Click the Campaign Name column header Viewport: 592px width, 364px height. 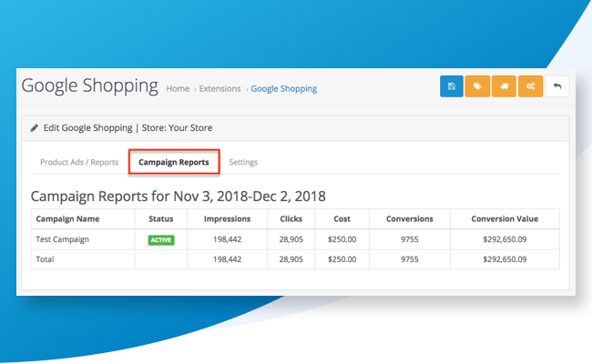pyautogui.click(x=67, y=219)
